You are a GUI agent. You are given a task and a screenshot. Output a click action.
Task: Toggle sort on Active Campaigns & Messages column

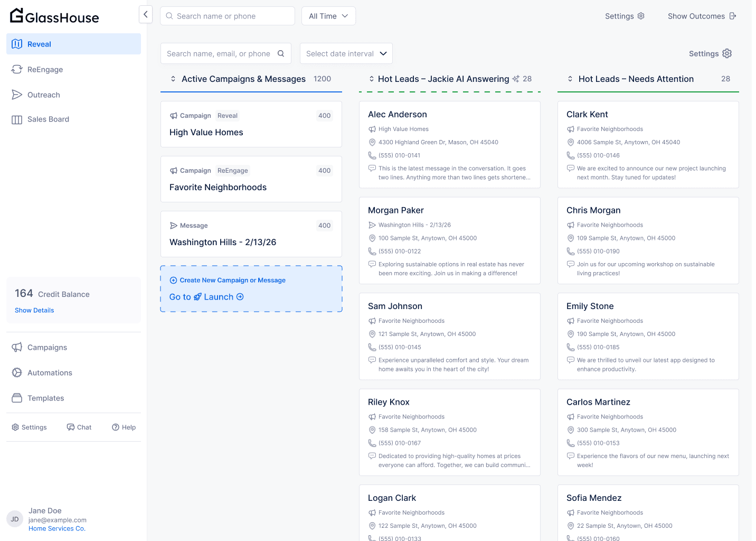[173, 79]
